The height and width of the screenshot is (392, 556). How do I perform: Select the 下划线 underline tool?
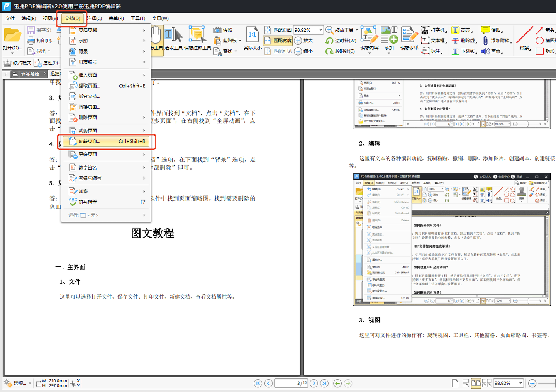pos(464,51)
